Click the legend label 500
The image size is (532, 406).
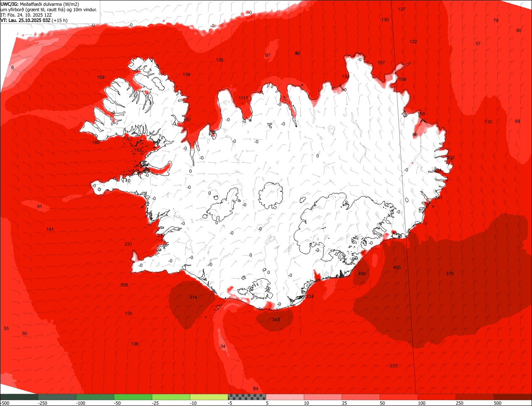[x=498, y=403]
